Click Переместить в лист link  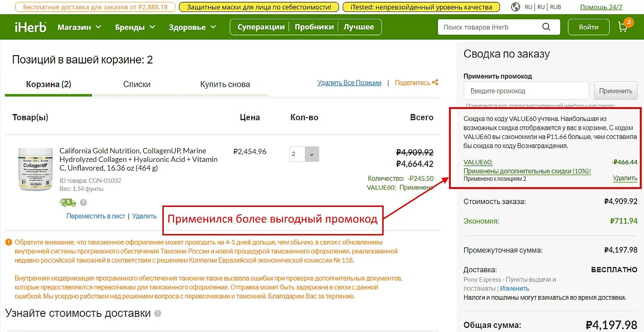pos(96,216)
